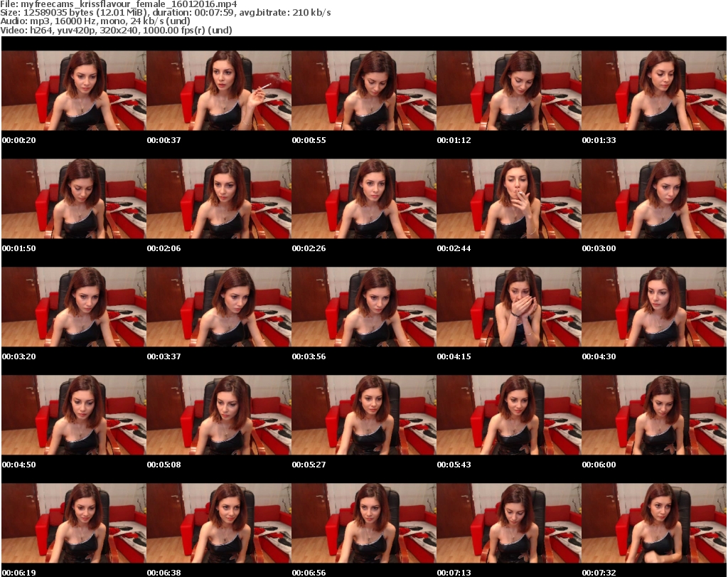
Task: Open the frame at 00:00:55
Action: (364, 90)
